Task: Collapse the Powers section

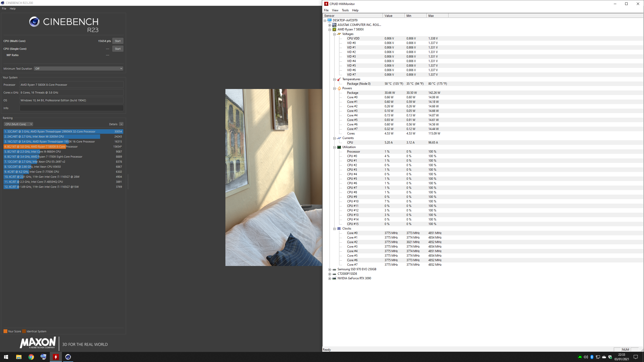Action: [x=335, y=88]
